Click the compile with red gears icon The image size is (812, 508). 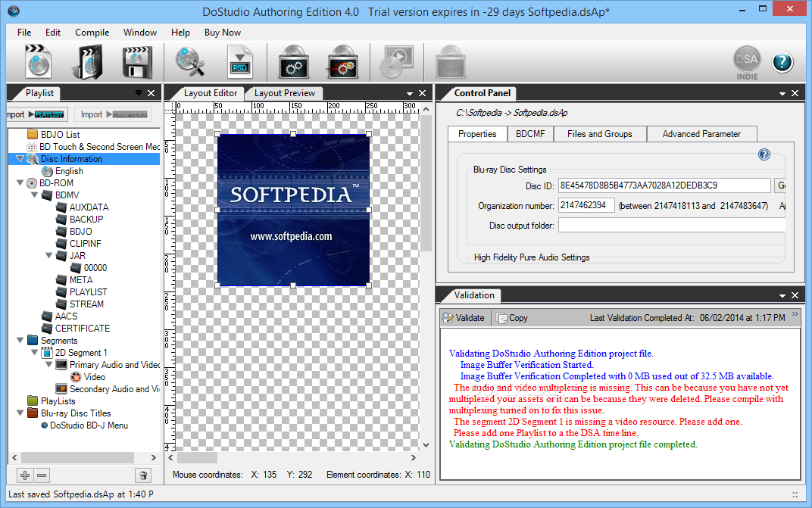343,62
